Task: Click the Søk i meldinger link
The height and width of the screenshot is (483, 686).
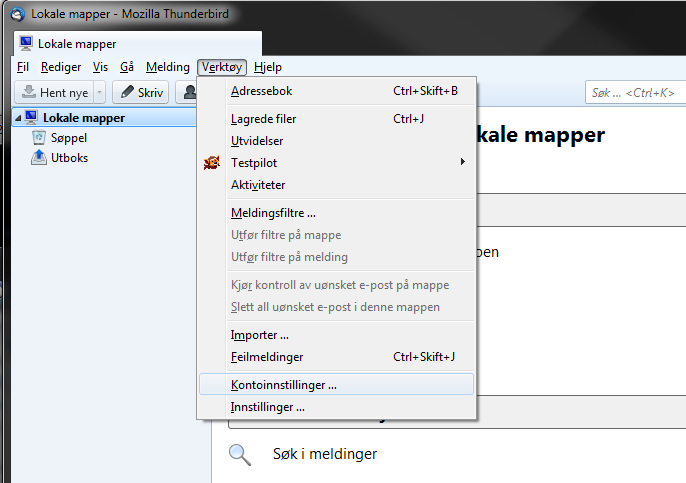Action: [325, 454]
